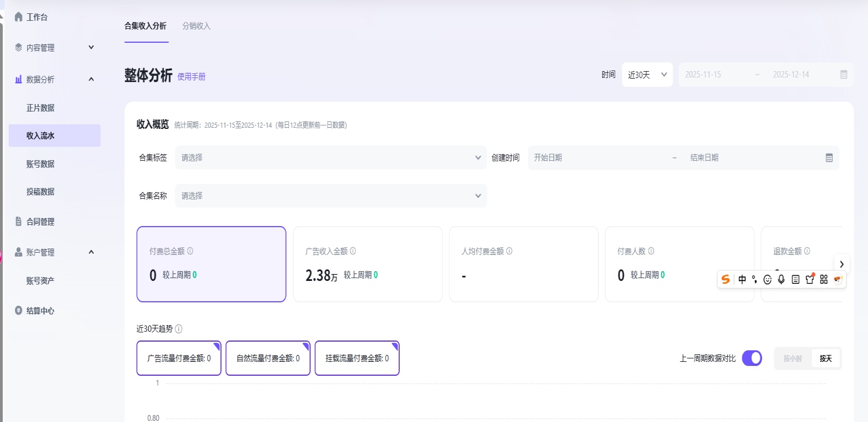Click the info icon beside 付费总金额
Viewport: 868px width, 422px height.
190,251
